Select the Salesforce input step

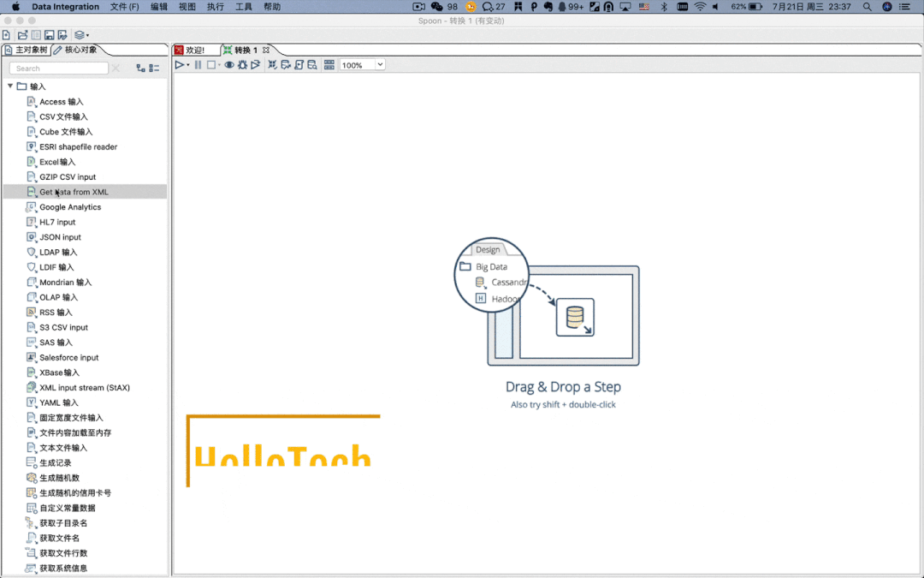point(69,357)
